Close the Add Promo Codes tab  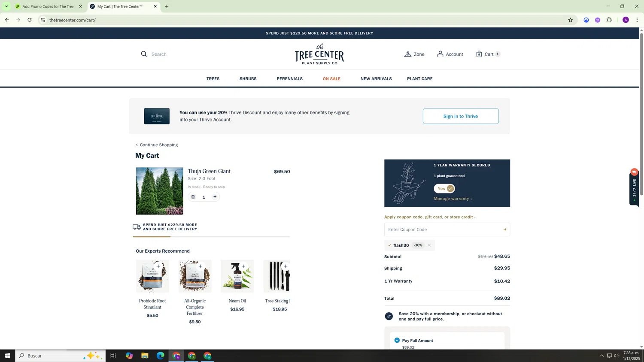tap(80, 6)
